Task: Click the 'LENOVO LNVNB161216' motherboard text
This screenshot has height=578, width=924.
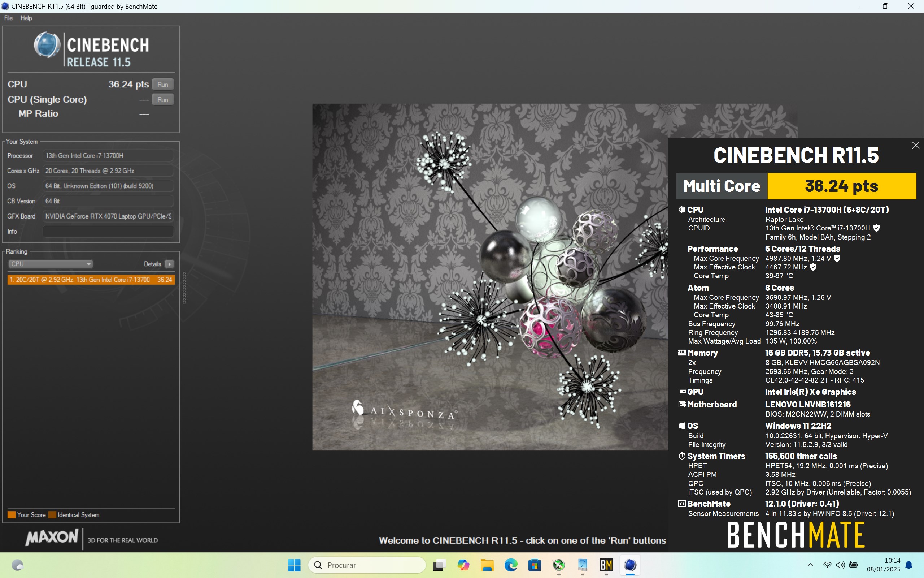Action: coord(807,405)
